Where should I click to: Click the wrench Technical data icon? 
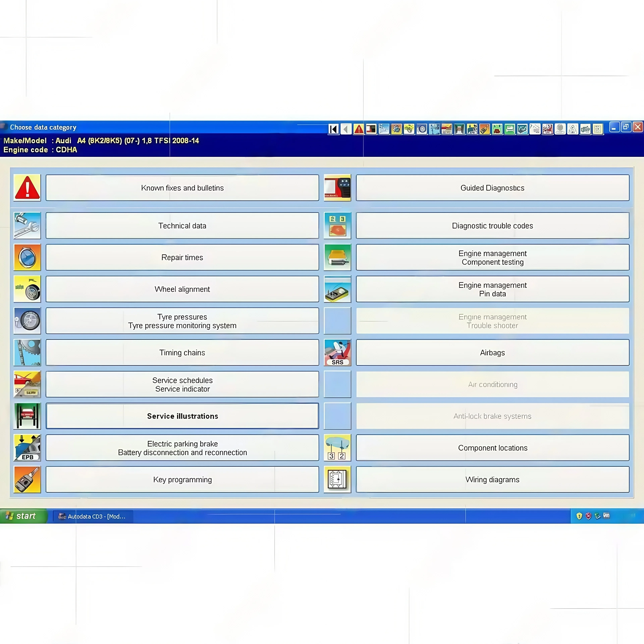coord(27,226)
